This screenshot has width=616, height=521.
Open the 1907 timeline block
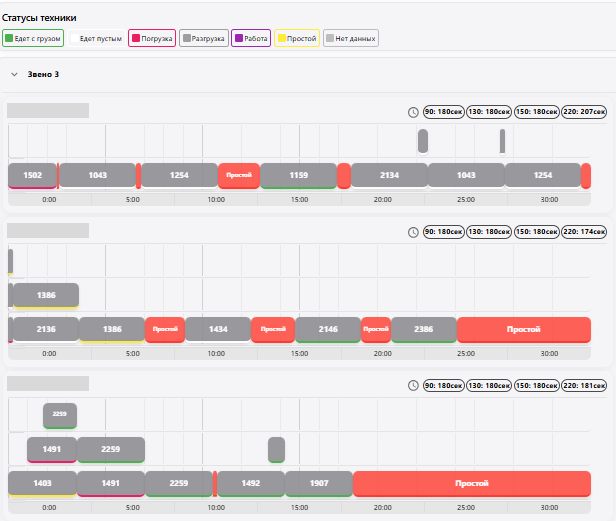pos(319,483)
